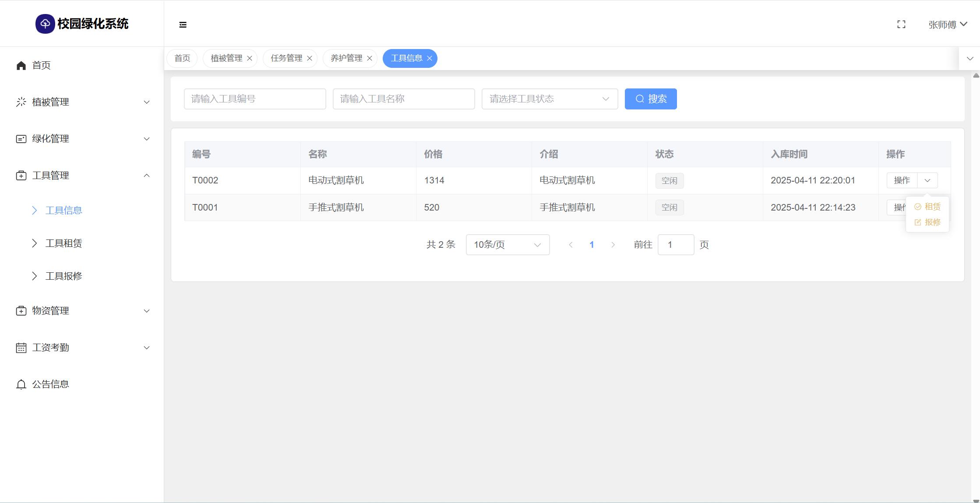The height and width of the screenshot is (503, 980).
Task: Close the 工具信息 active tab
Action: point(430,58)
